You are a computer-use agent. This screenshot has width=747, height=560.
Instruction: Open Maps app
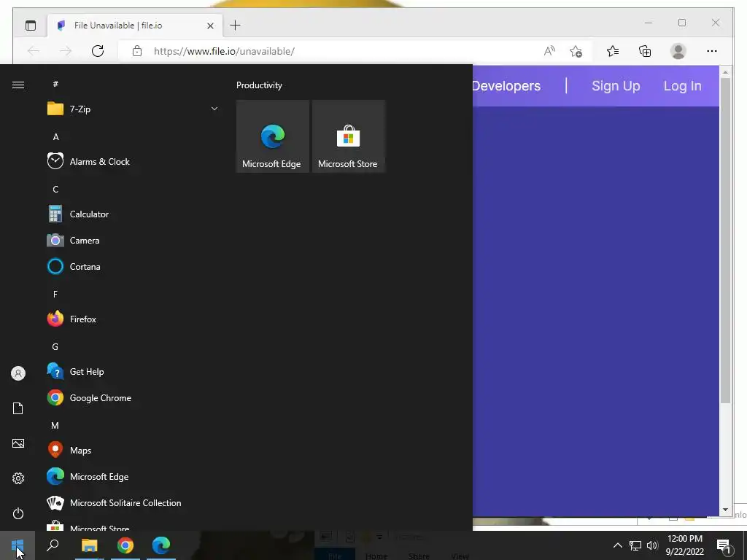point(133,451)
